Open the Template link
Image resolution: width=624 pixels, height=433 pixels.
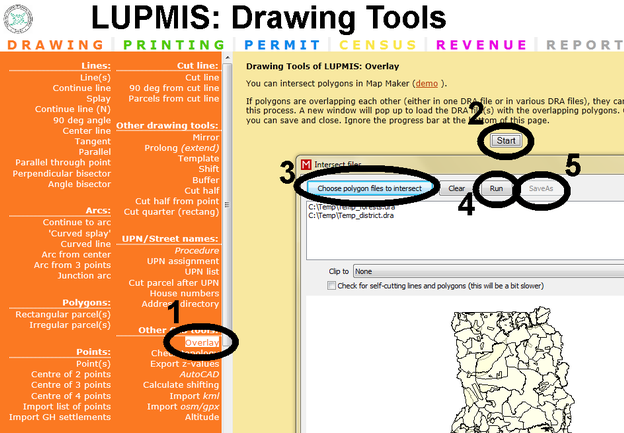(x=199, y=158)
